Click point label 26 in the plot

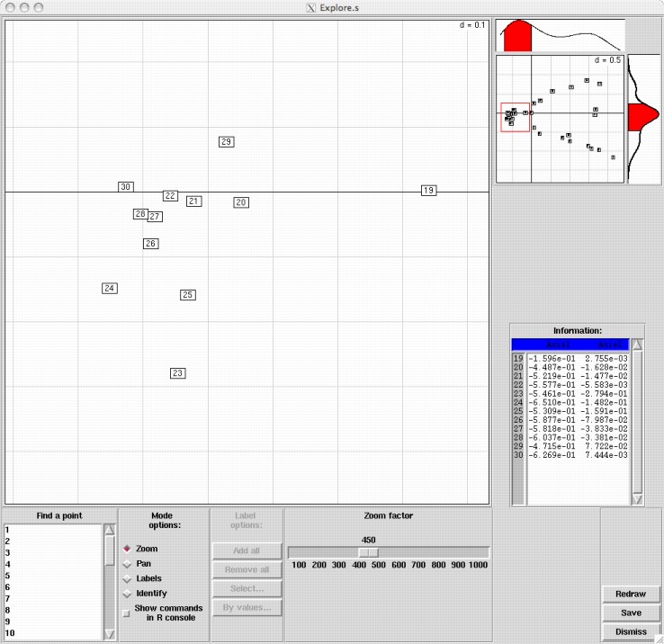[150, 244]
